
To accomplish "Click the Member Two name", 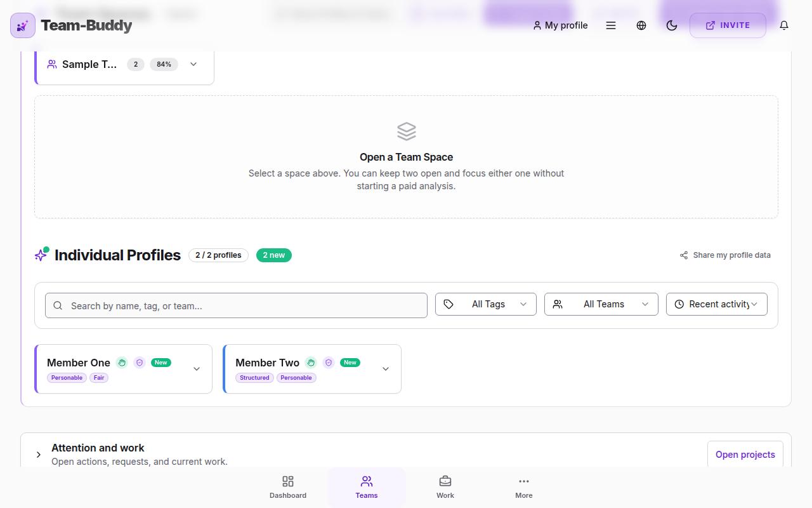I will click(267, 363).
